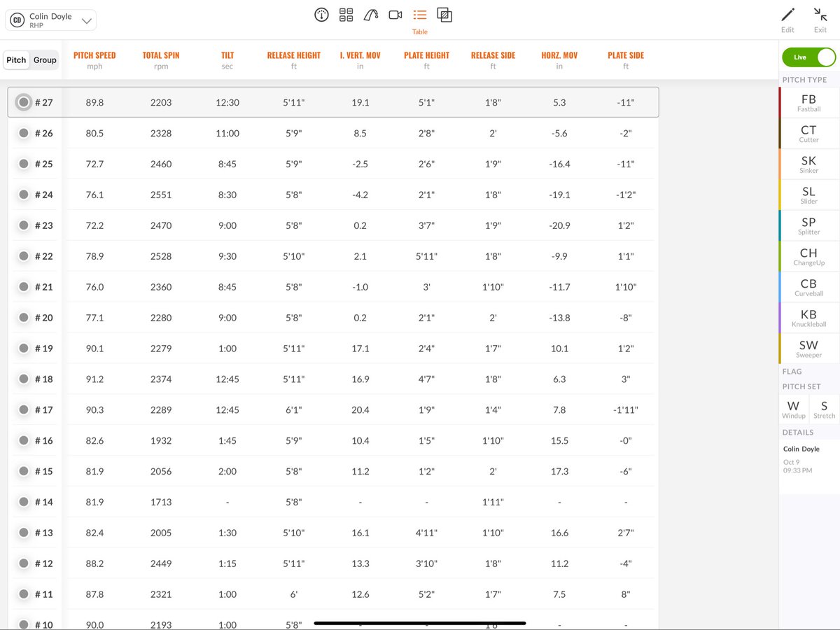Select the radio dot for pitch #27

coord(24,102)
